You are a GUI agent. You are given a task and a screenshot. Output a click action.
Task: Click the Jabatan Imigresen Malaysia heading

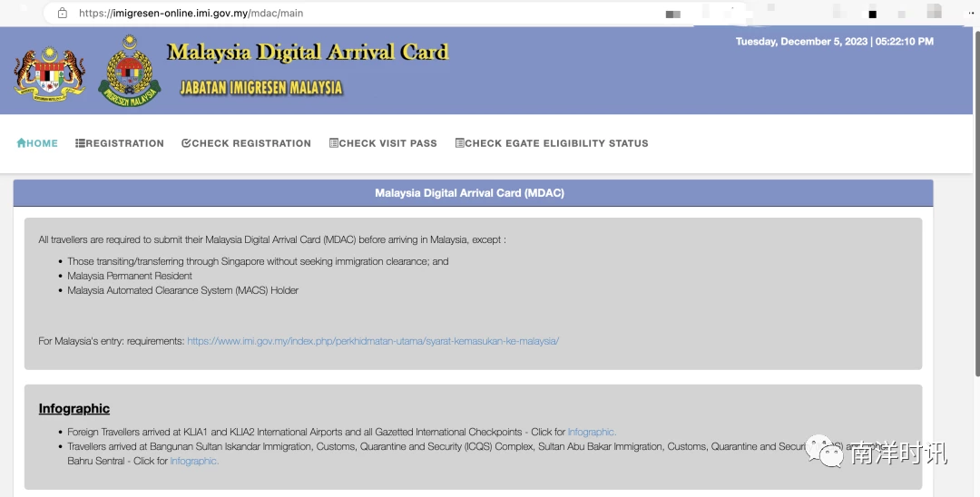point(261,87)
